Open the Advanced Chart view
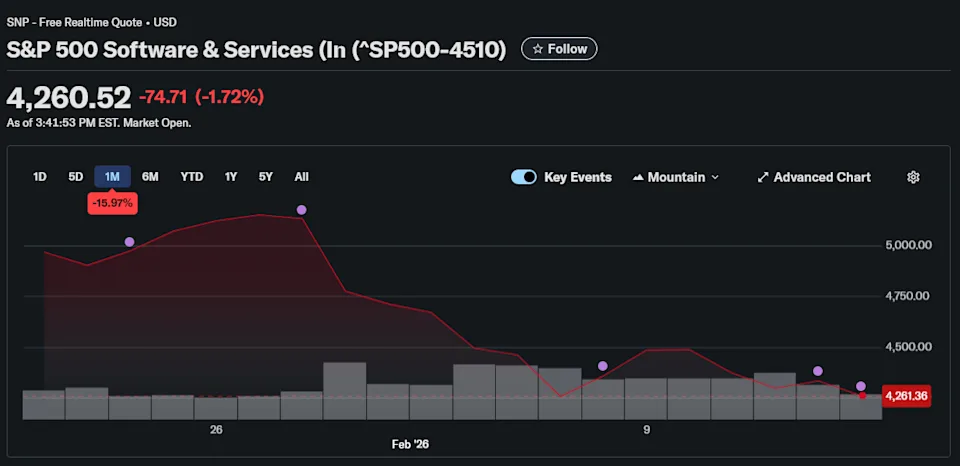Viewport: 960px width, 466px height. [x=813, y=177]
